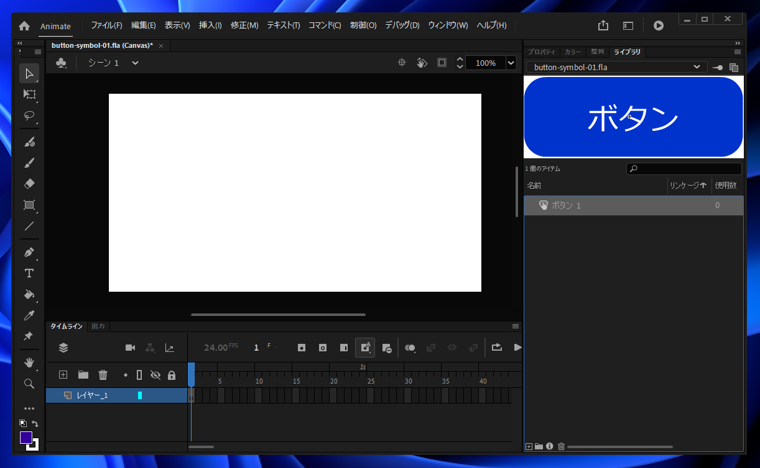Viewport: 760px width, 468px height.
Task: Select the Text tool
Action: coord(29,273)
